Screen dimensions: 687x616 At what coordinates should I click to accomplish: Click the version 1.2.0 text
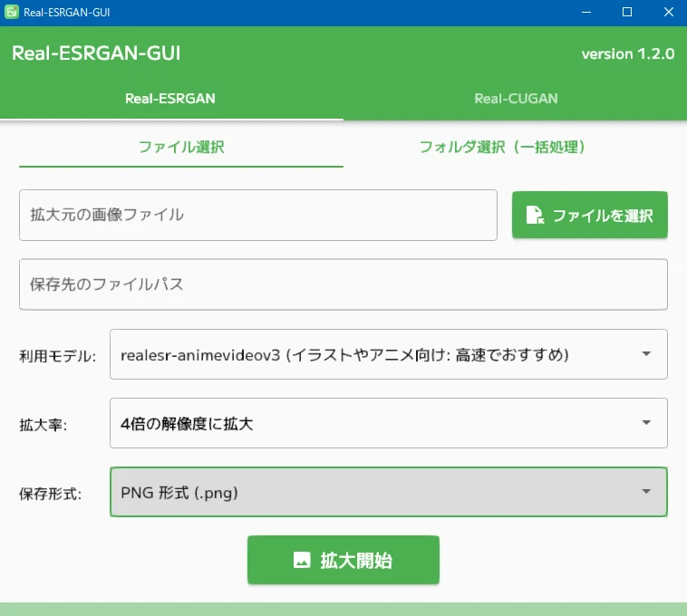tap(628, 53)
